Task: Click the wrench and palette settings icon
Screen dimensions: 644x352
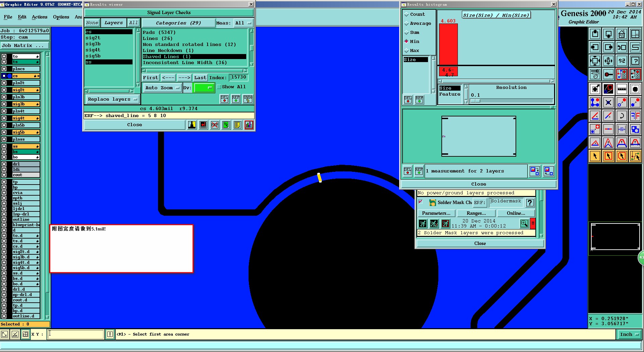Action: 595,74
